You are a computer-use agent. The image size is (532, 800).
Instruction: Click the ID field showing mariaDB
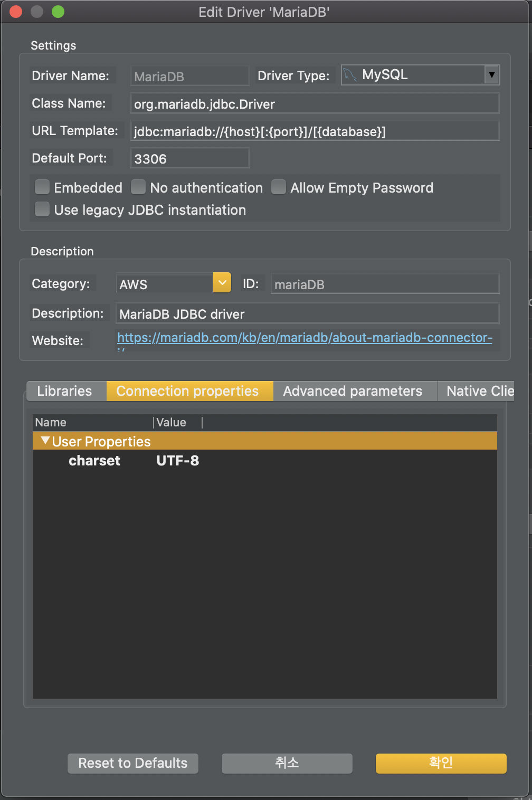tap(385, 284)
